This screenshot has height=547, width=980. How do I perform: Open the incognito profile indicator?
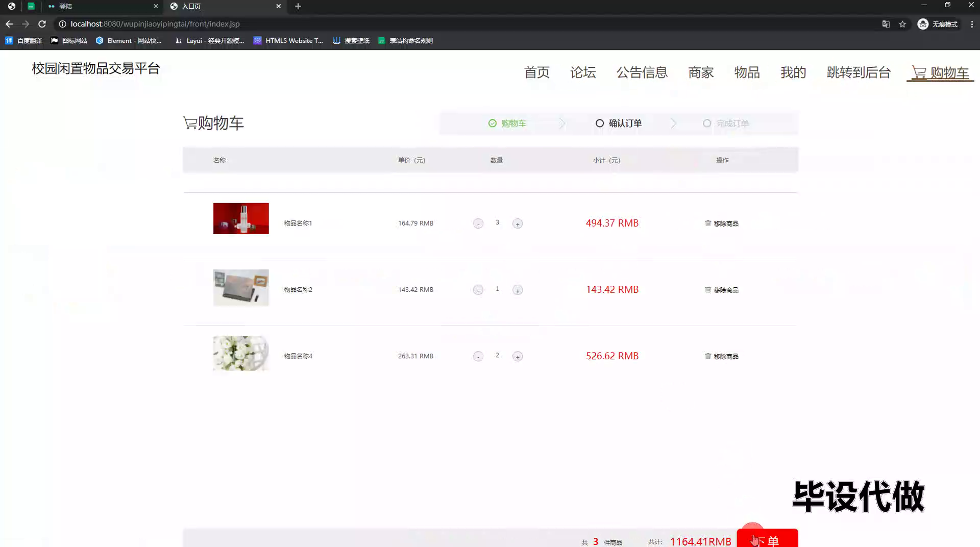[x=938, y=24]
